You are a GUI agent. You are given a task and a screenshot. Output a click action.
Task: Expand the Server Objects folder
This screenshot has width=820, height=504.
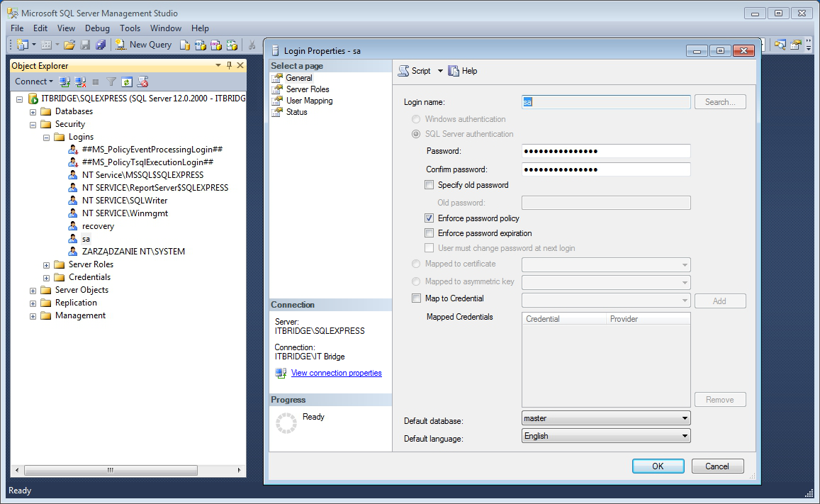click(x=33, y=291)
